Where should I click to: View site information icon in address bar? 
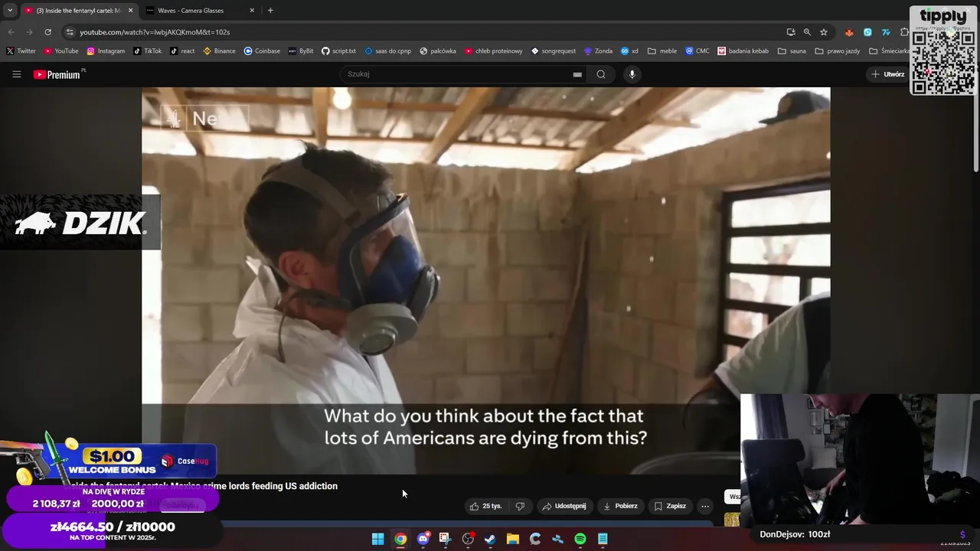[70, 32]
